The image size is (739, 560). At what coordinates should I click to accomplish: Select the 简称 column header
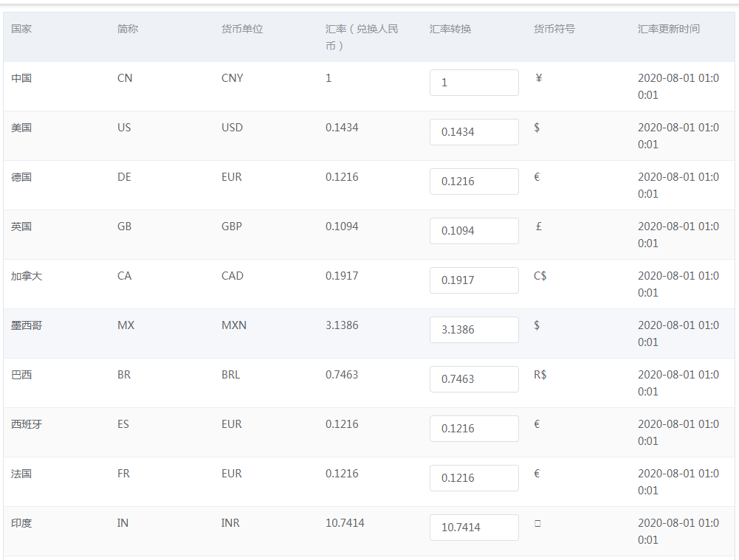[128, 30]
